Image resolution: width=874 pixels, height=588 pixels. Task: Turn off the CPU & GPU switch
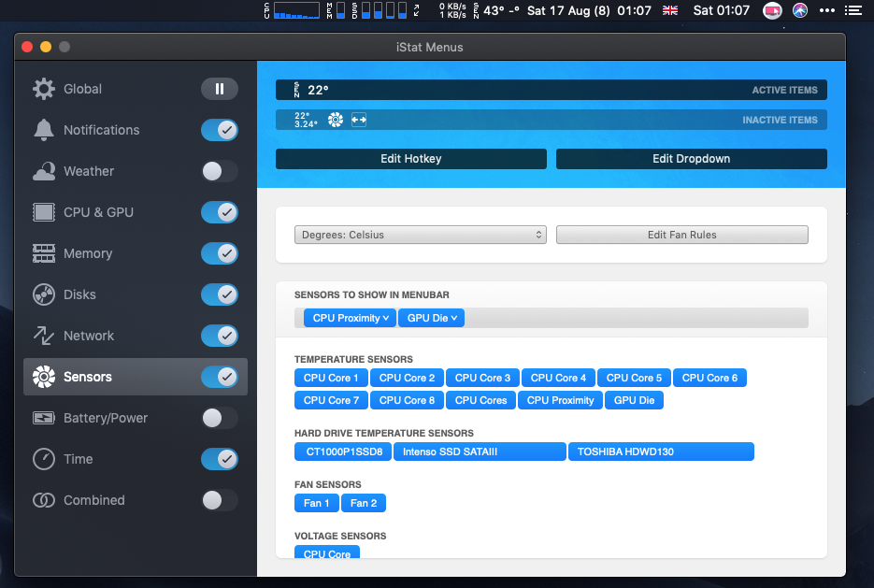click(220, 212)
